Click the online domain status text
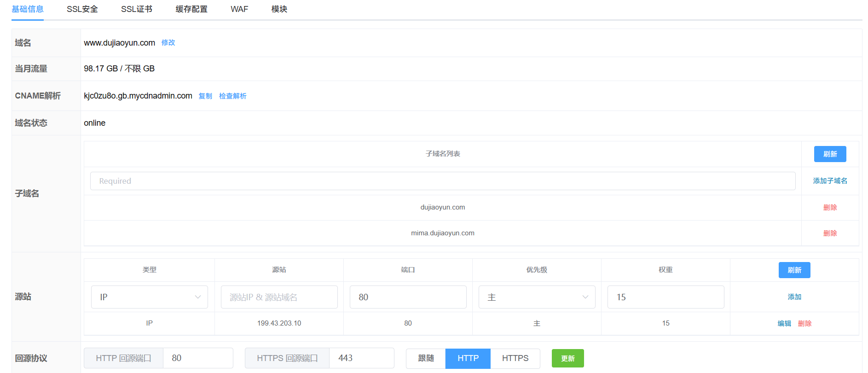 pos(94,123)
